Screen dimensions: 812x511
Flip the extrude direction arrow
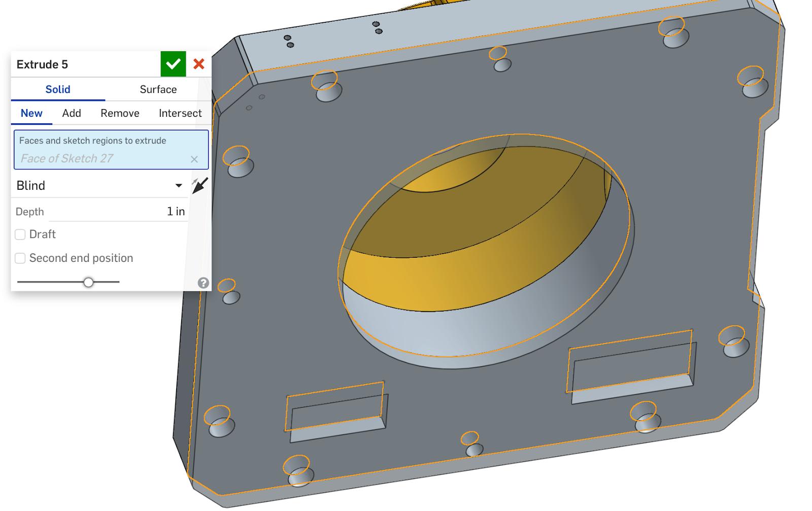pyautogui.click(x=199, y=185)
